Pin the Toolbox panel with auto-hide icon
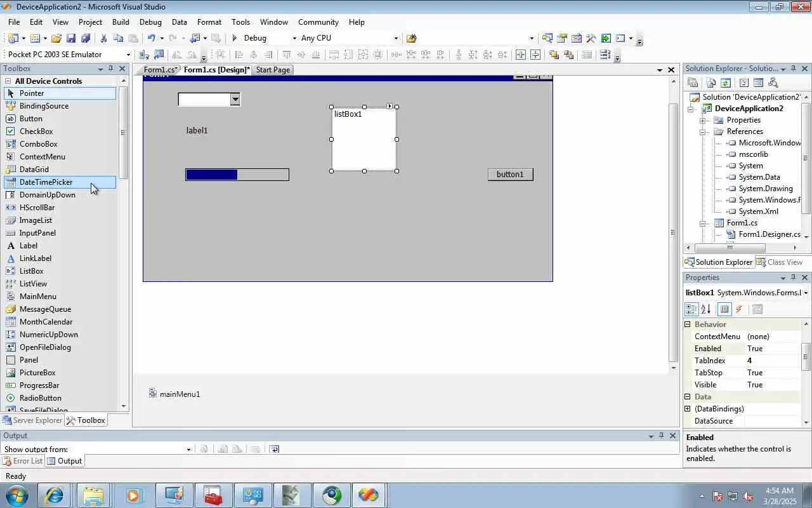Image resolution: width=812 pixels, height=508 pixels. point(111,69)
